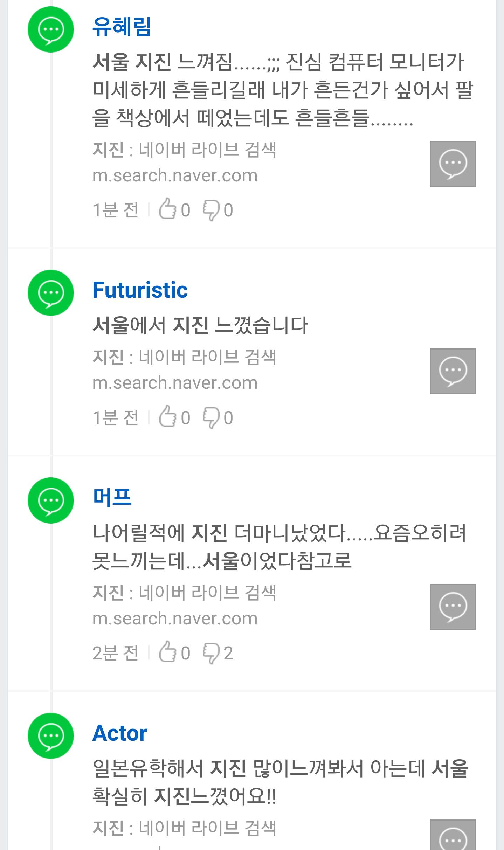Dislike 유혜림's post with thumbs-down
Viewport: 504px width, 850px height.
(x=211, y=210)
